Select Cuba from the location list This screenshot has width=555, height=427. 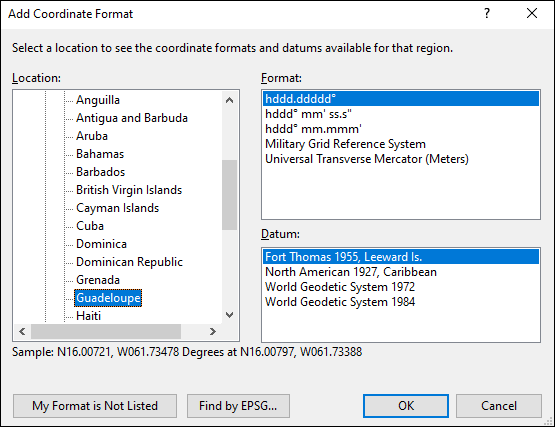(90, 226)
